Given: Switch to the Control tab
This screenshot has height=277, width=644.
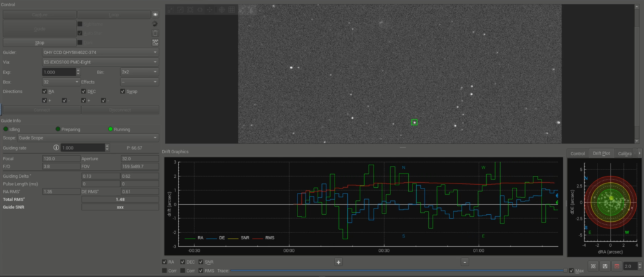Looking at the screenshot, I should click(577, 153).
